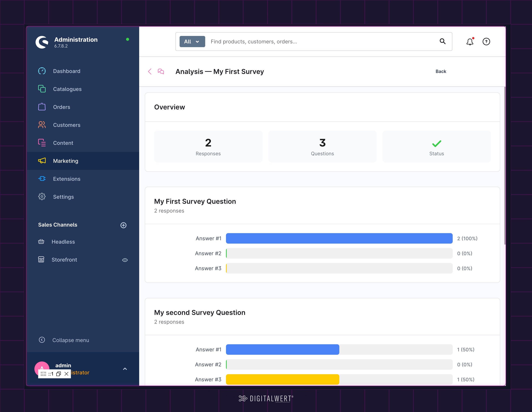Image resolution: width=532 pixels, height=412 pixels.
Task: Click second question's blue Answer #1 bar
Action: tap(282, 349)
